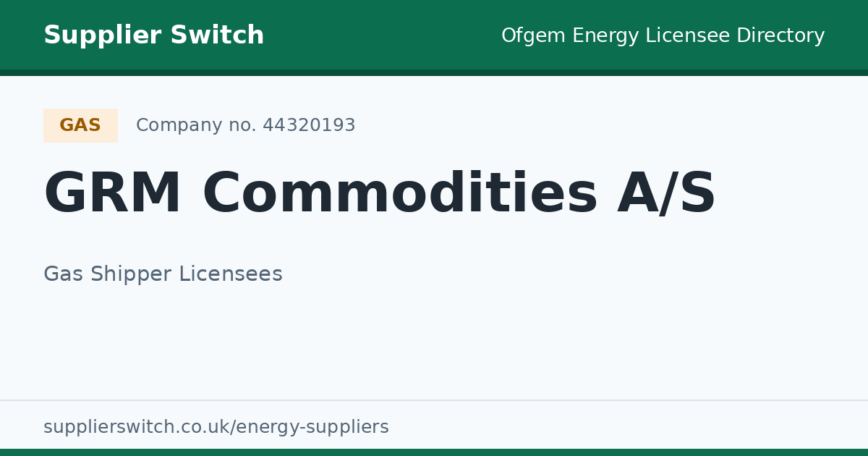
Task: Open the Ofgem Energy Licensee Directory header link
Action: pos(663,36)
